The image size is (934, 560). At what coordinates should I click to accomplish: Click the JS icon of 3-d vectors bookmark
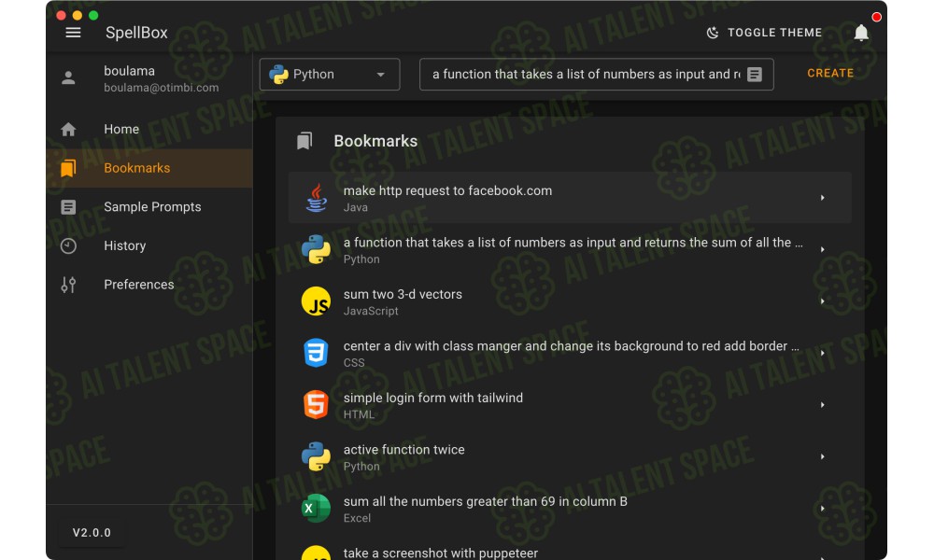[317, 301]
